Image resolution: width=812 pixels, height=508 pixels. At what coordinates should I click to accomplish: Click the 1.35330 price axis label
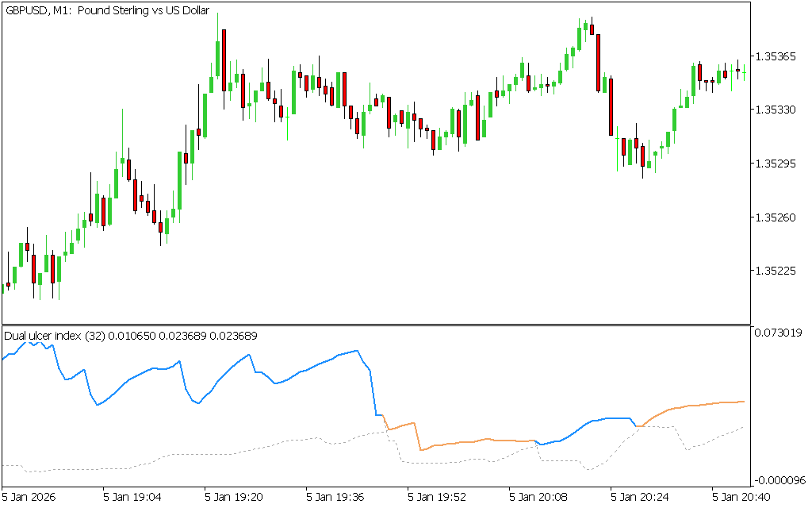click(777, 110)
